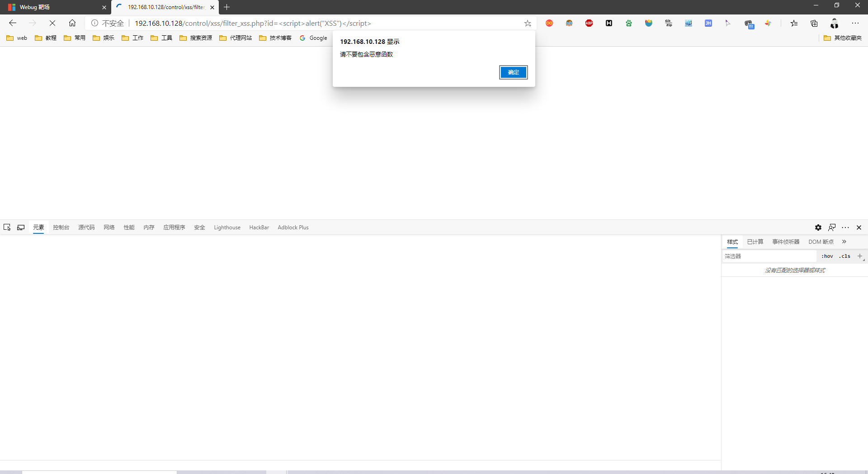Close the 192.168.10.128 filter tab

(x=212, y=7)
